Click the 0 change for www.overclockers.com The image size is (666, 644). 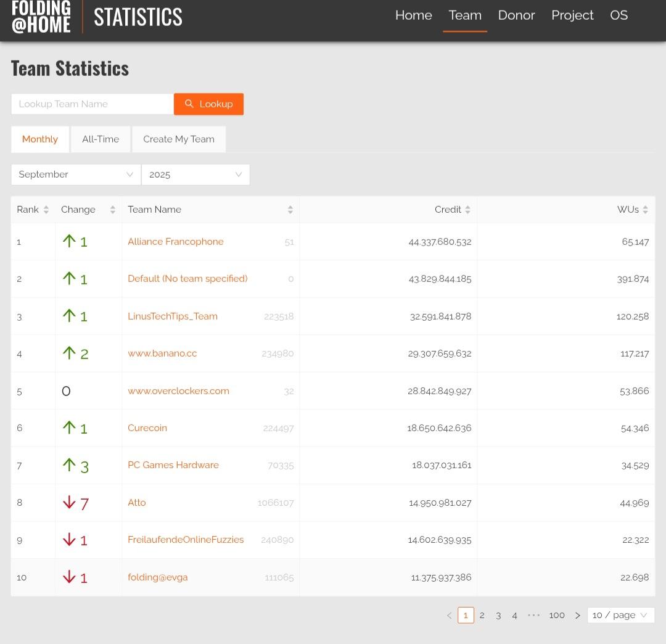pyautogui.click(x=66, y=391)
